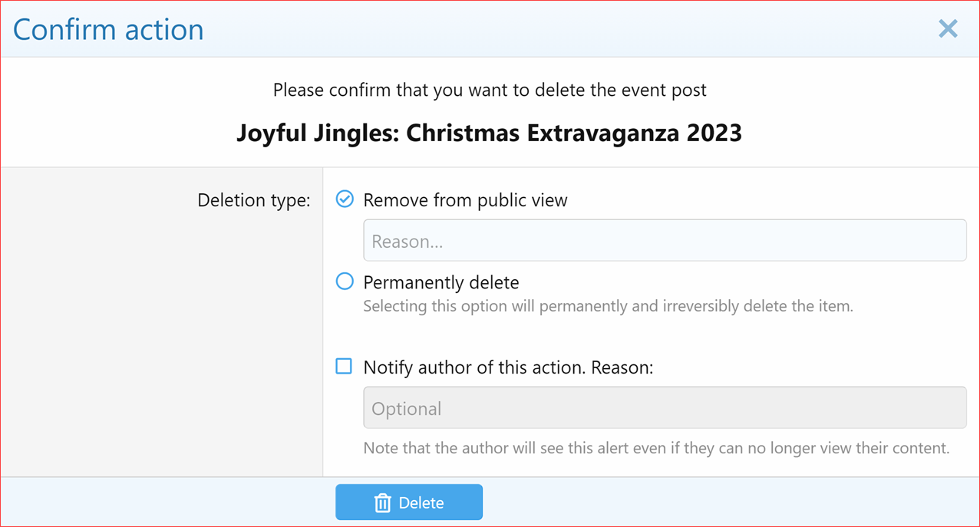Click the trash can glyph inside the blue button
This screenshot has height=527, width=980.
point(382,502)
